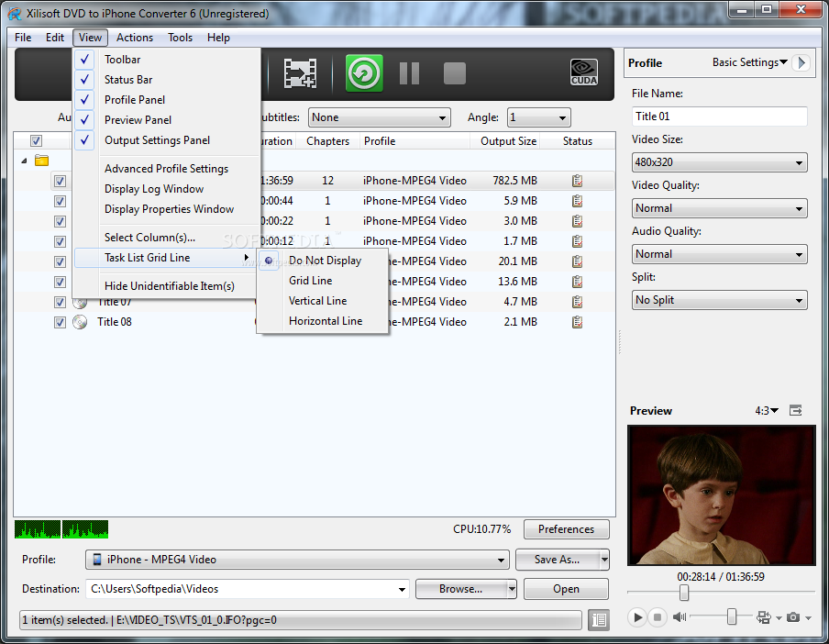Stop the preview playback

(658, 617)
